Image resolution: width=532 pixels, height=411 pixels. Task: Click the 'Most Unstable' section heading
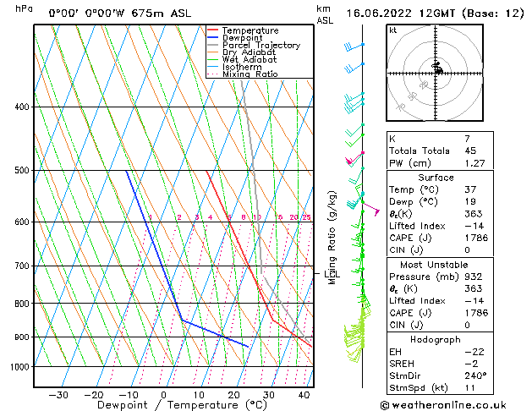(x=434, y=265)
